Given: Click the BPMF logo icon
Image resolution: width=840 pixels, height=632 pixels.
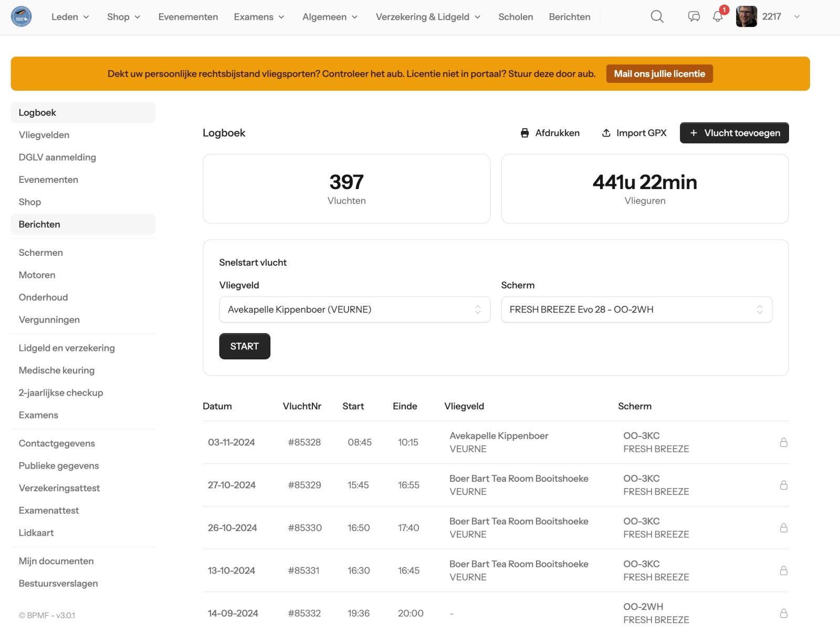Looking at the screenshot, I should coord(22,17).
